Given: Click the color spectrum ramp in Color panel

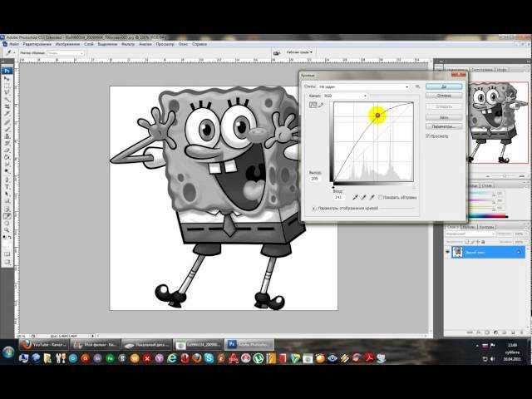Looking at the screenshot, I should point(489,216).
